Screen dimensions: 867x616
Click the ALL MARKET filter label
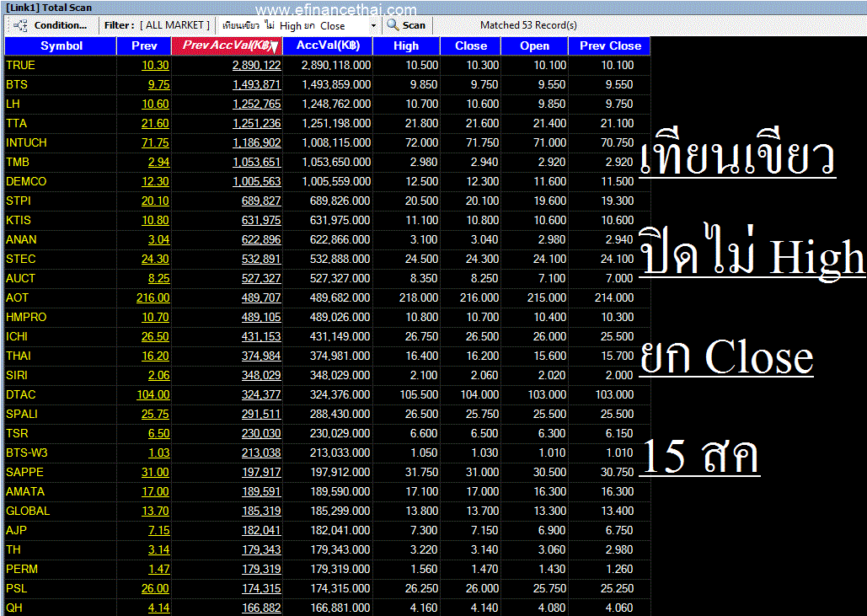174,25
